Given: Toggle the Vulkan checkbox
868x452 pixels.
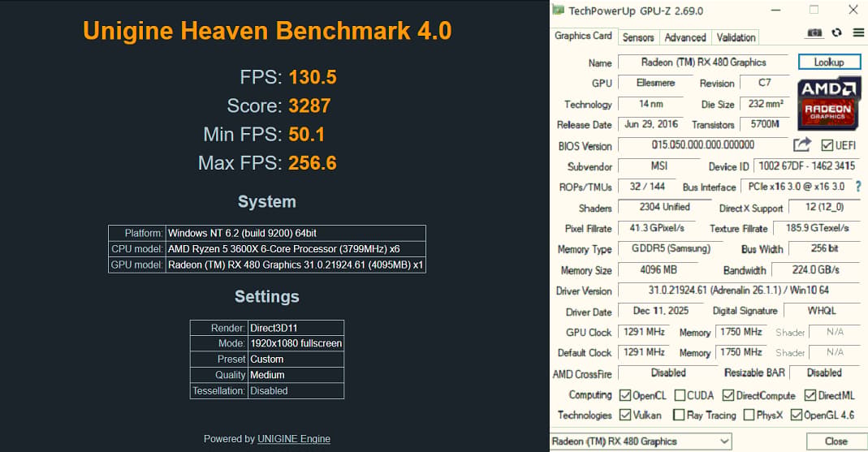Looking at the screenshot, I should (x=625, y=415).
